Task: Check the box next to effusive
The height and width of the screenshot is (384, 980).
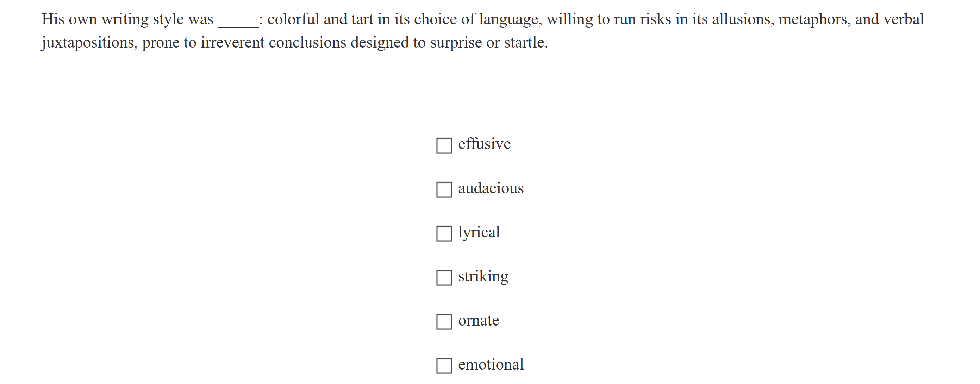Action: pyautogui.click(x=444, y=145)
